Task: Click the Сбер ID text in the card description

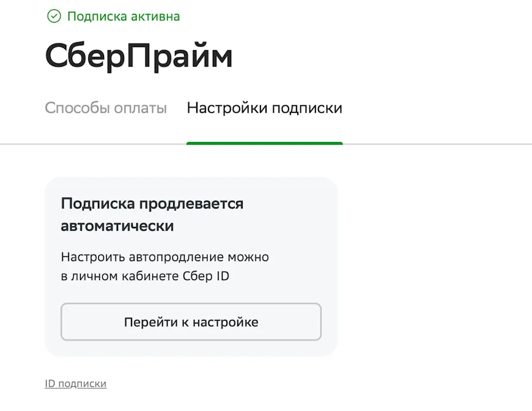Action: tap(207, 276)
